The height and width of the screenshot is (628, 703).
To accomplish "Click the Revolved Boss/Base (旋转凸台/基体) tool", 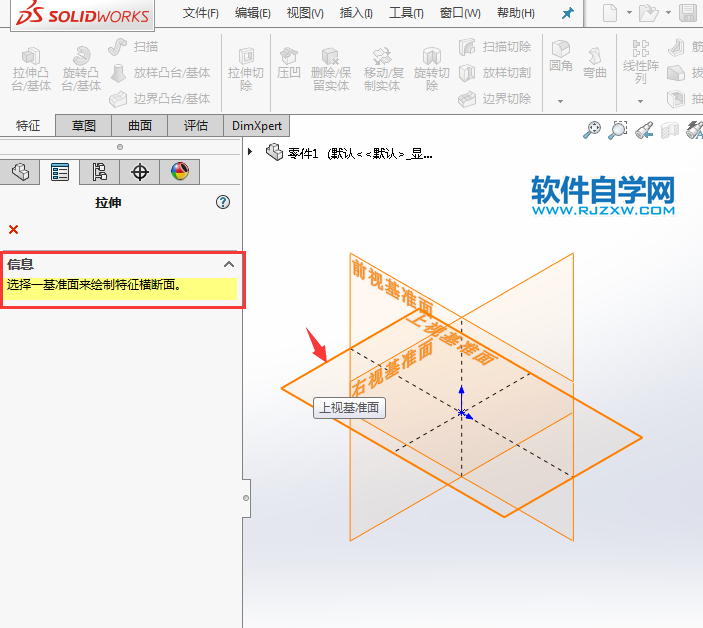I will (81, 69).
